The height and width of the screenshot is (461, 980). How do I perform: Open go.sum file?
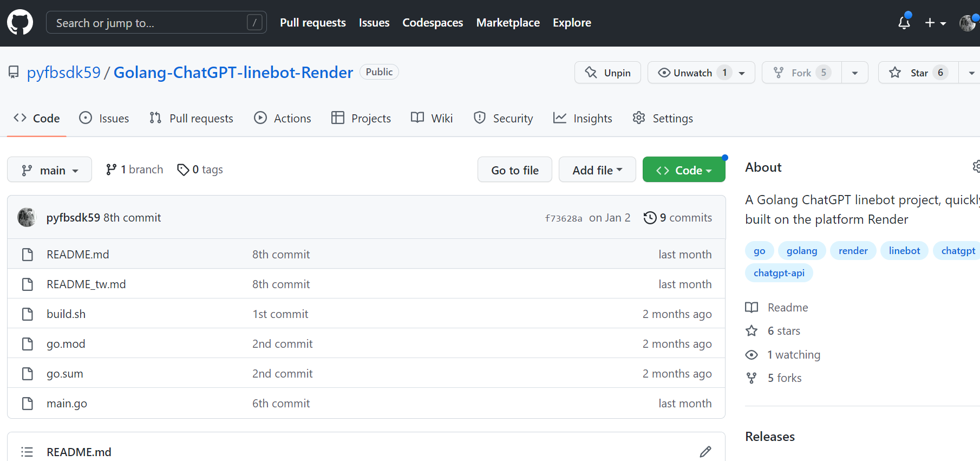(x=65, y=373)
